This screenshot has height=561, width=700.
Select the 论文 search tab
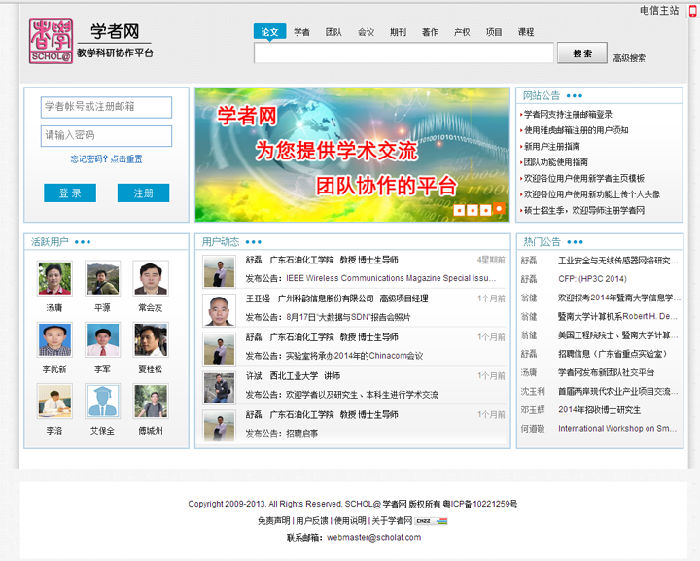270,32
